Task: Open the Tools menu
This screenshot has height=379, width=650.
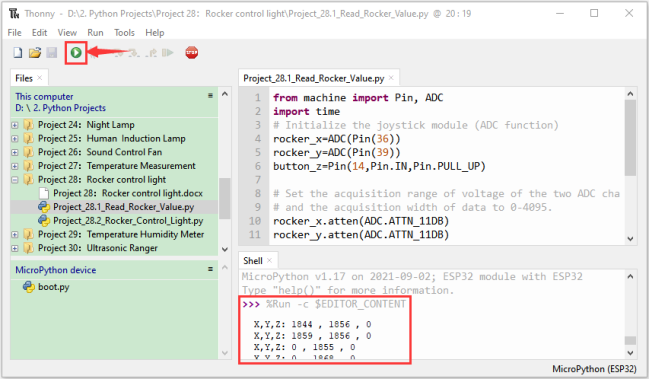Action: (124, 32)
